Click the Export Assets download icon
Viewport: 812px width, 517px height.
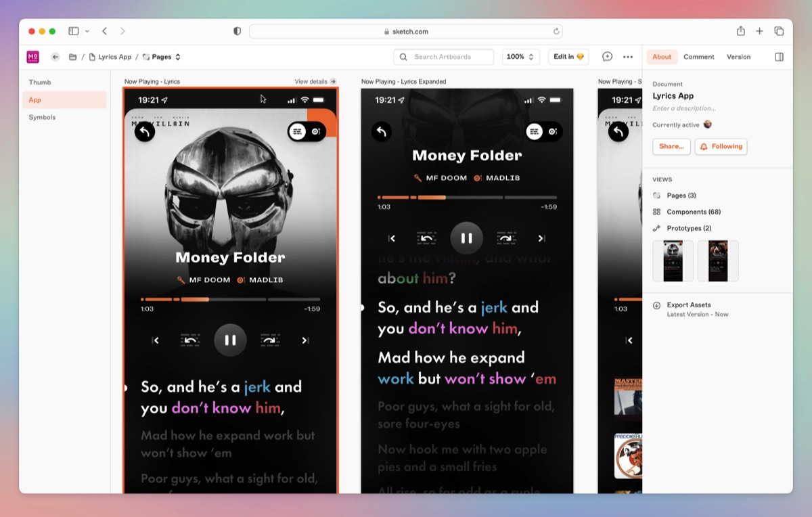coord(656,305)
